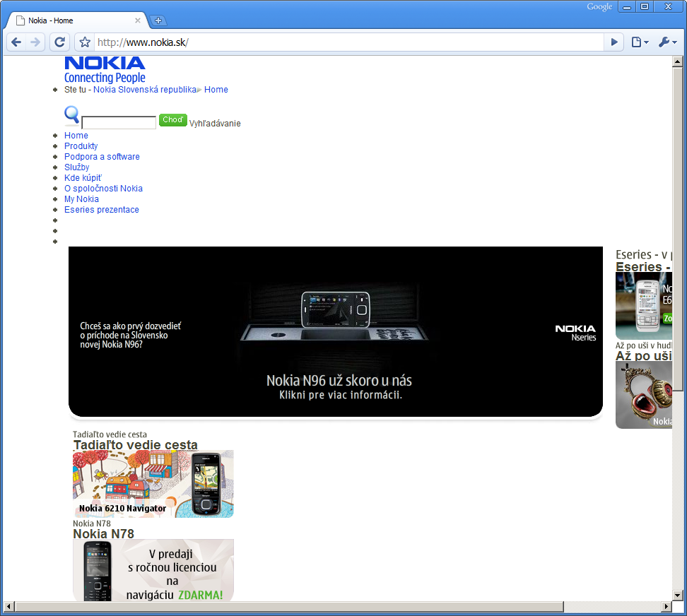Click the Až po uši headphones image
687x616 pixels.
coord(644,394)
